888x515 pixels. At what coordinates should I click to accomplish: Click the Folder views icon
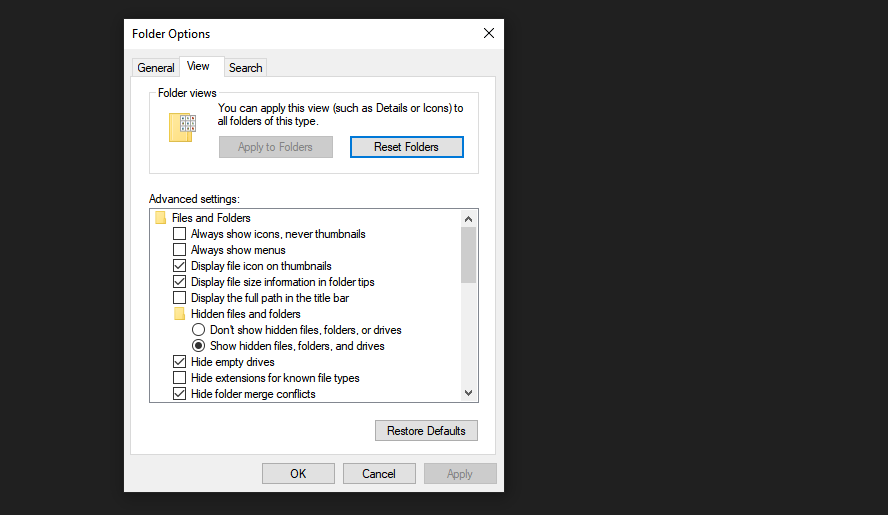(x=182, y=127)
